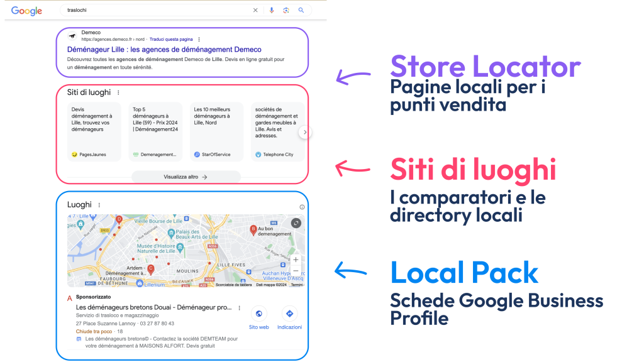
Task: Click 'Palais des Beaux-Arts de Lille' map marker
Action: (x=171, y=234)
